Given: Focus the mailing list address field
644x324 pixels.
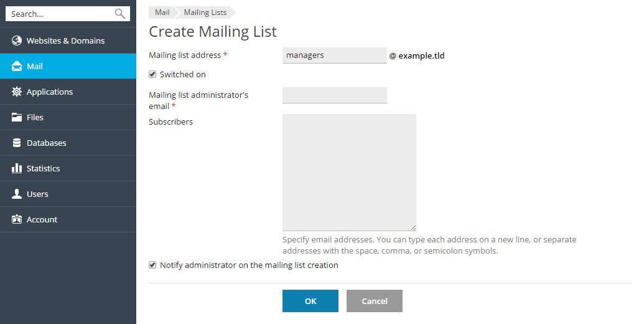Looking at the screenshot, I should (334, 55).
